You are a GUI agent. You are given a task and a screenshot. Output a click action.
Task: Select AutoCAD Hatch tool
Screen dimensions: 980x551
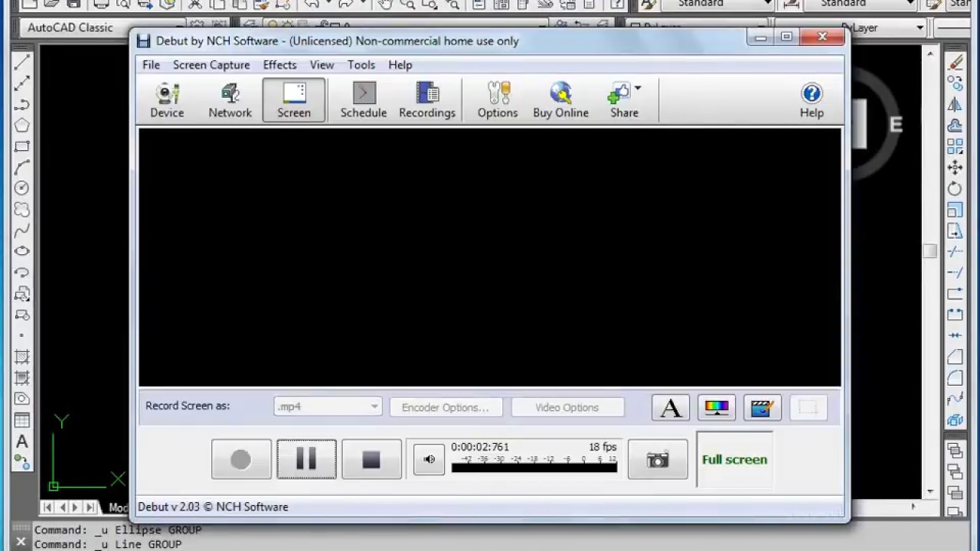pos(21,357)
